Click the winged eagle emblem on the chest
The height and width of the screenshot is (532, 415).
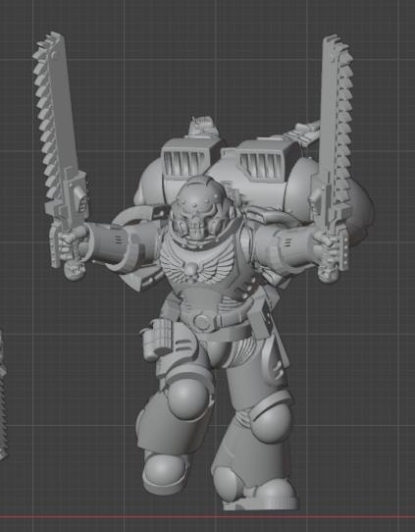[x=196, y=265]
